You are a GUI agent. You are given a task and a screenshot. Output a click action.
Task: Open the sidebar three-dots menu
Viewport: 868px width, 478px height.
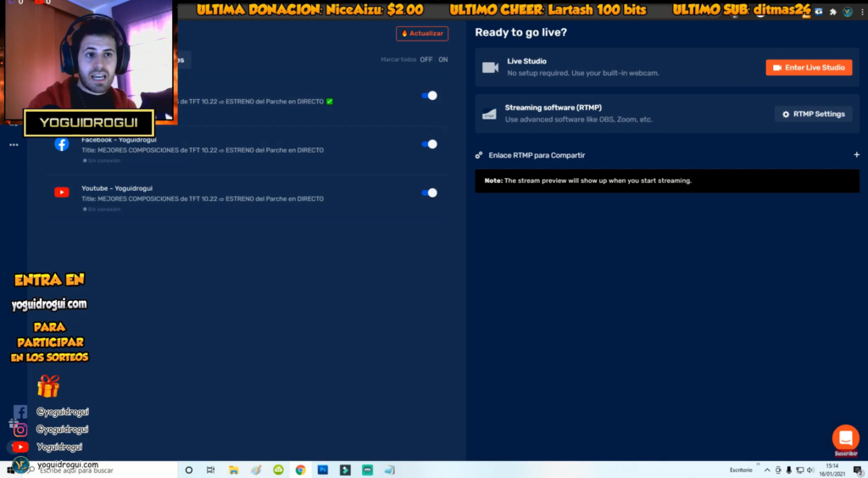14,145
